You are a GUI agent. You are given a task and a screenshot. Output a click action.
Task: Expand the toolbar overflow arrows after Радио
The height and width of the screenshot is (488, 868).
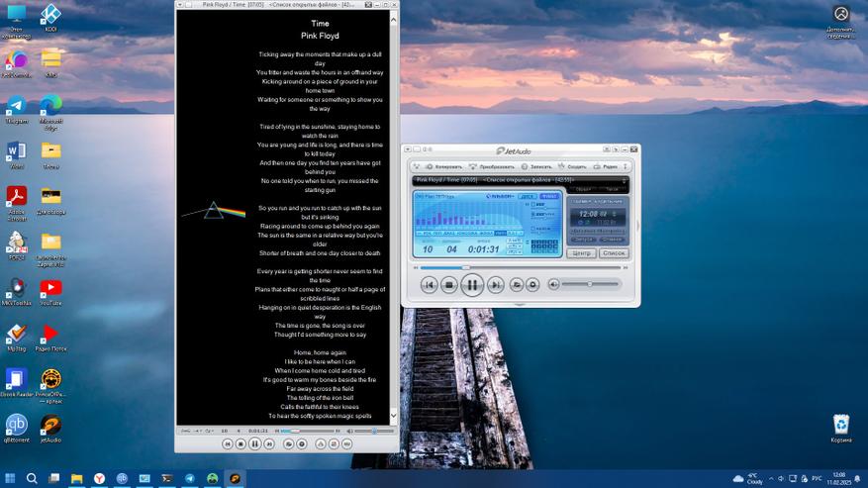tap(626, 166)
